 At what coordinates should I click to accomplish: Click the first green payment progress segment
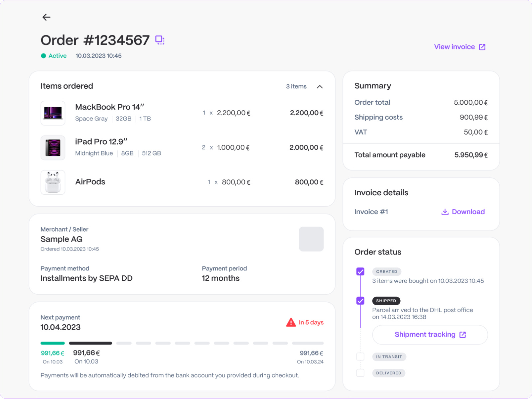pyautogui.click(x=52, y=343)
